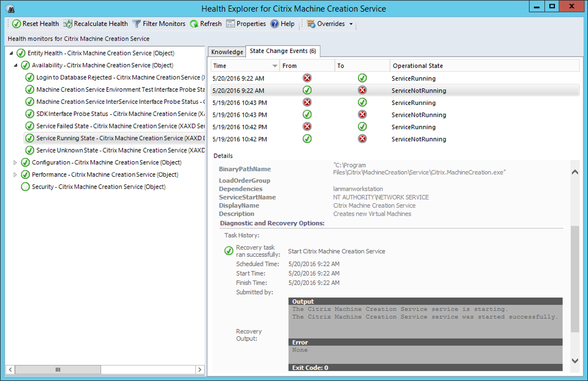Click the From column header
Viewport: 588px width, 381px height.
click(x=307, y=65)
